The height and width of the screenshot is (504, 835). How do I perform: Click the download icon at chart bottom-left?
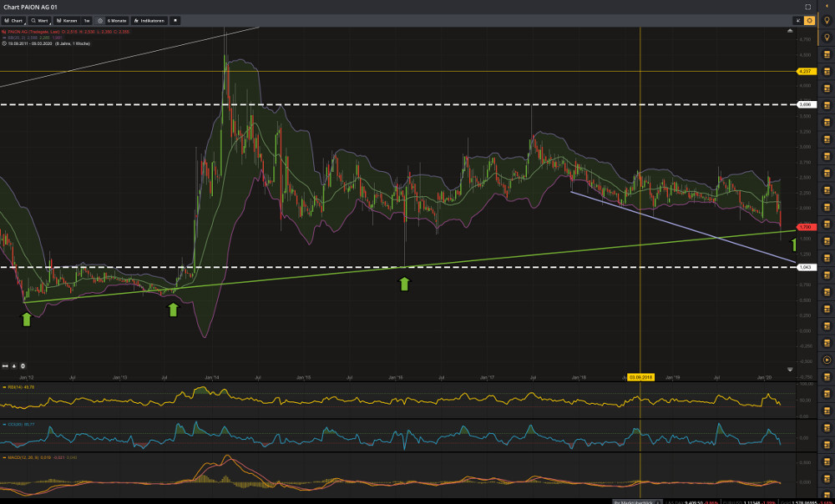click(14, 366)
